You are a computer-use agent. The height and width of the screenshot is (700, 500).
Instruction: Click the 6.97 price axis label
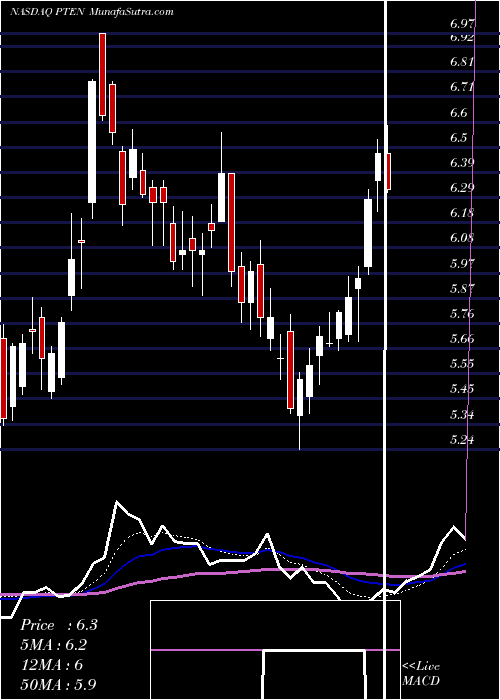pyautogui.click(x=462, y=24)
